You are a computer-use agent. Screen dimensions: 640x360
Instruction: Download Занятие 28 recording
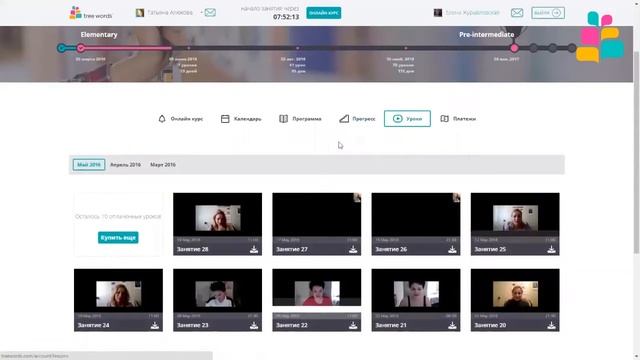(254, 249)
